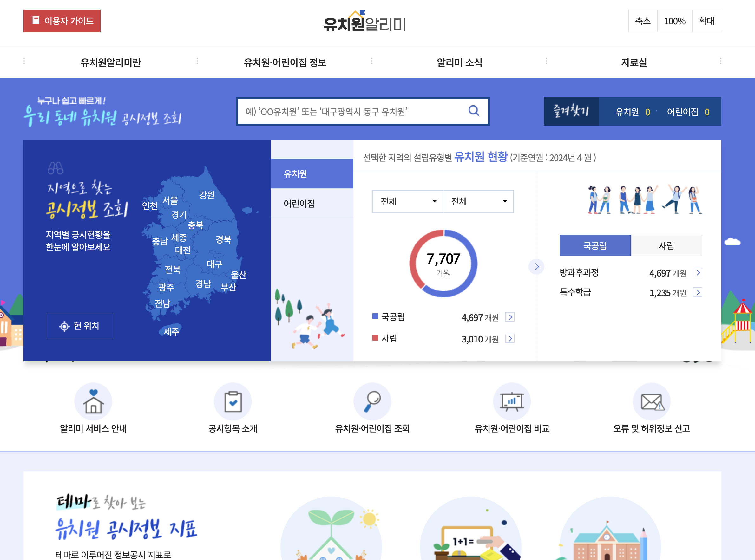The height and width of the screenshot is (560, 755).
Task: Click arrow icon next to 국공립 4,697
Action: (x=509, y=317)
